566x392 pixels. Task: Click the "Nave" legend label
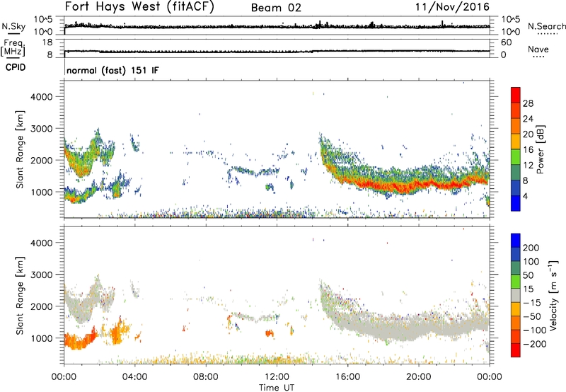pos(538,49)
